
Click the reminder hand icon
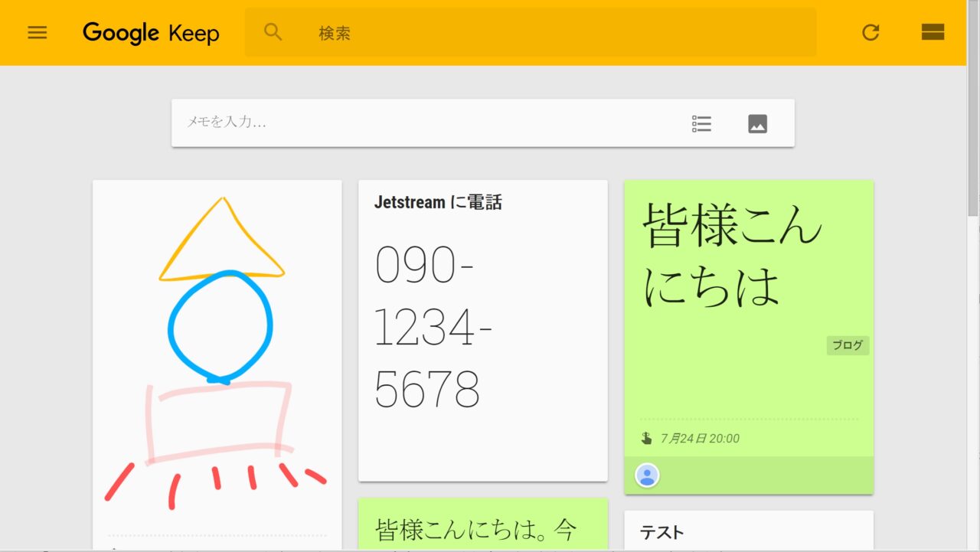click(x=647, y=439)
